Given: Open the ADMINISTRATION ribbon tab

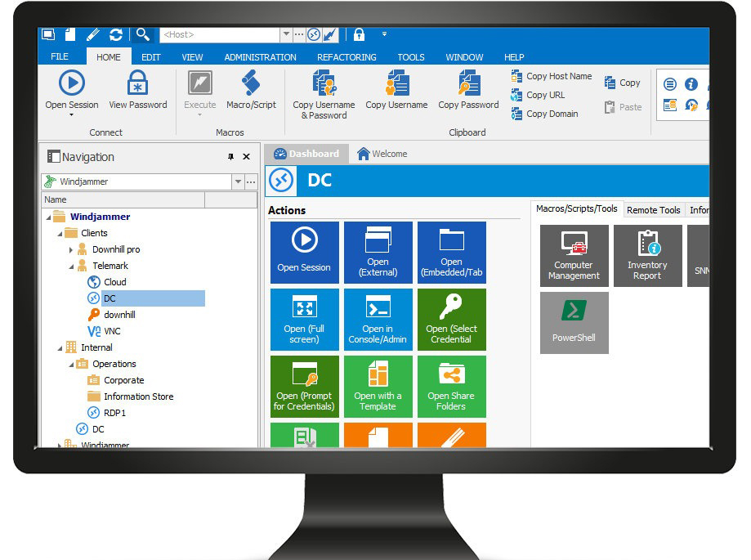Looking at the screenshot, I should tap(260, 57).
